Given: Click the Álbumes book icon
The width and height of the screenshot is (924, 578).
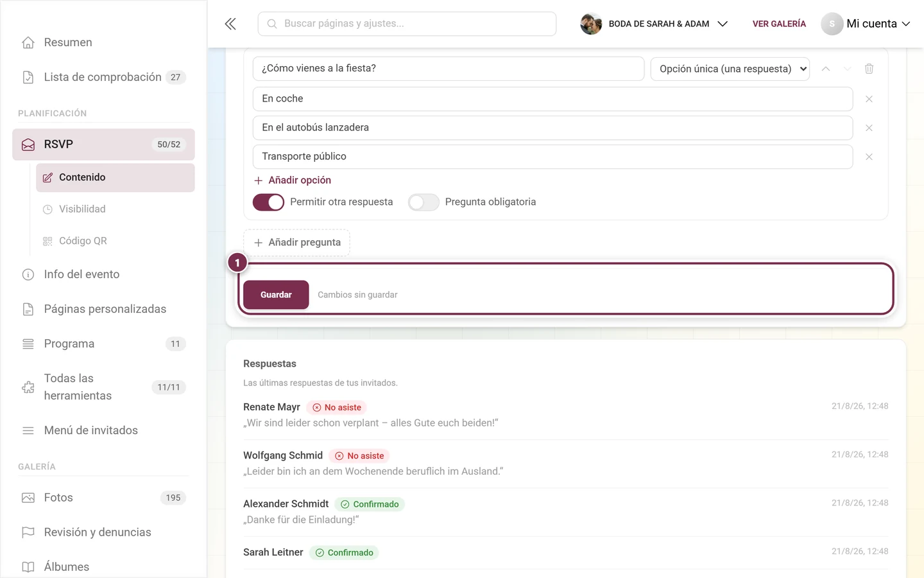Looking at the screenshot, I should click(x=28, y=567).
